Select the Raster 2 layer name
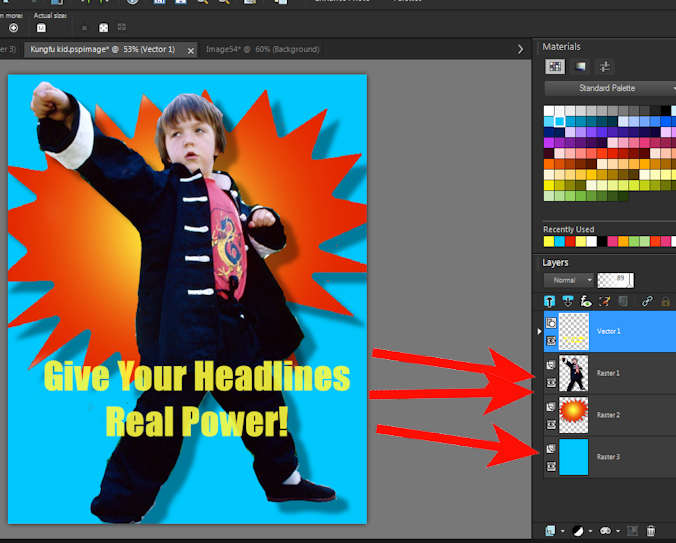The height and width of the screenshot is (543, 676). (608, 415)
